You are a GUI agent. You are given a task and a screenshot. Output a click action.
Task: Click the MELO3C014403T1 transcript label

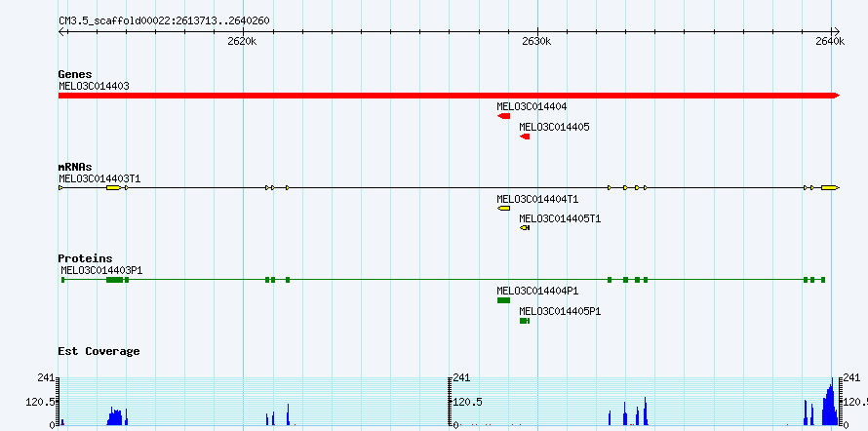pyautogui.click(x=99, y=178)
